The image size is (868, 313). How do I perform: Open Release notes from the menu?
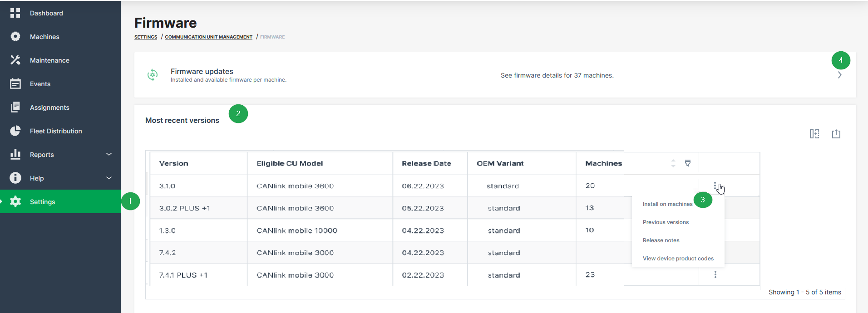coord(661,240)
